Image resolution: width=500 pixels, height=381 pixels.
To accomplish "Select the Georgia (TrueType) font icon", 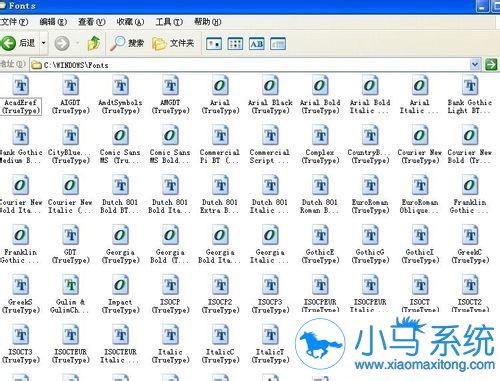I will coord(121,235).
